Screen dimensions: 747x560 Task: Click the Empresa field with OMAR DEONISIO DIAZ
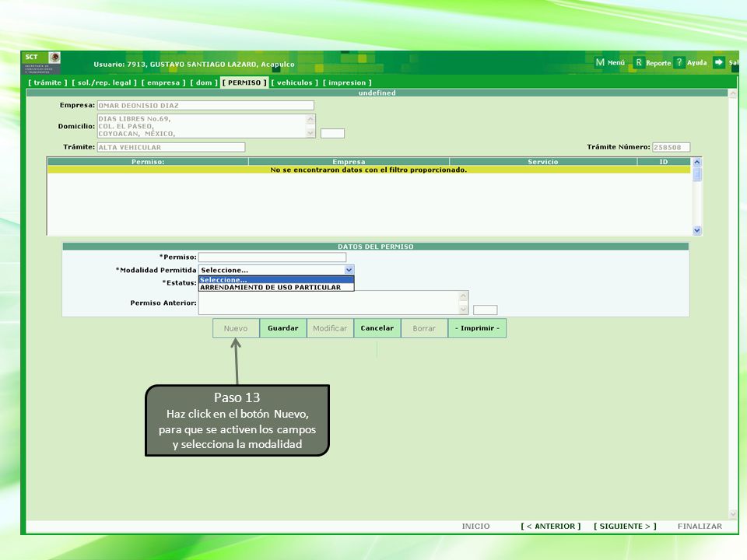tap(205, 105)
